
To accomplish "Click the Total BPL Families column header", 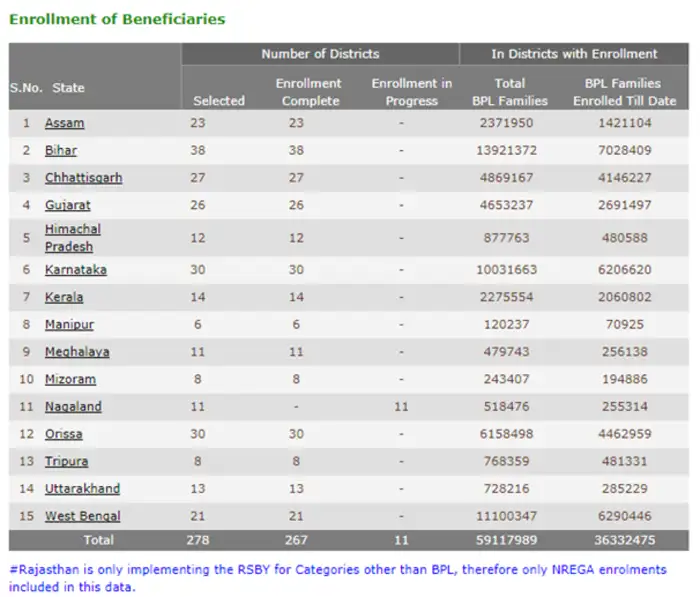I will pos(509,92).
